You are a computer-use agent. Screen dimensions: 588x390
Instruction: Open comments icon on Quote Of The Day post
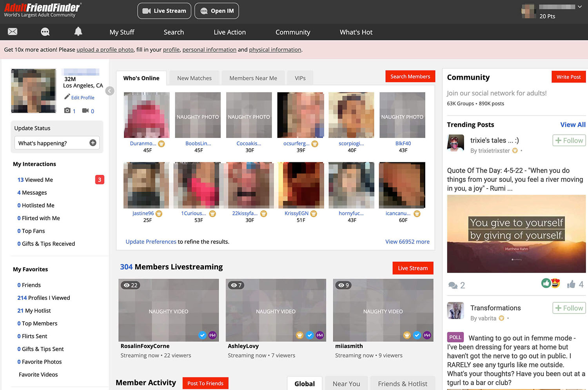pos(453,285)
